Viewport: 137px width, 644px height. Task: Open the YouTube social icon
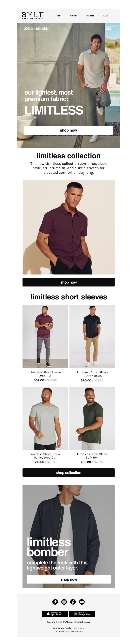click(x=82, y=602)
